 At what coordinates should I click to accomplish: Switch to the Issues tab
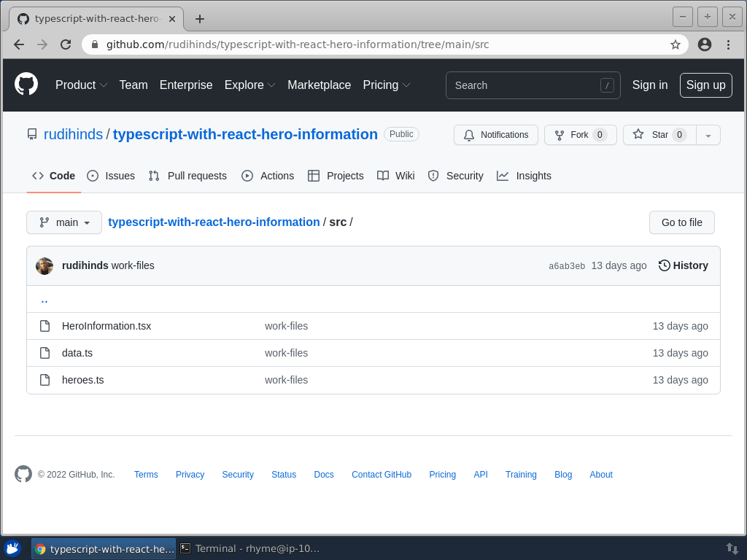[x=111, y=176]
